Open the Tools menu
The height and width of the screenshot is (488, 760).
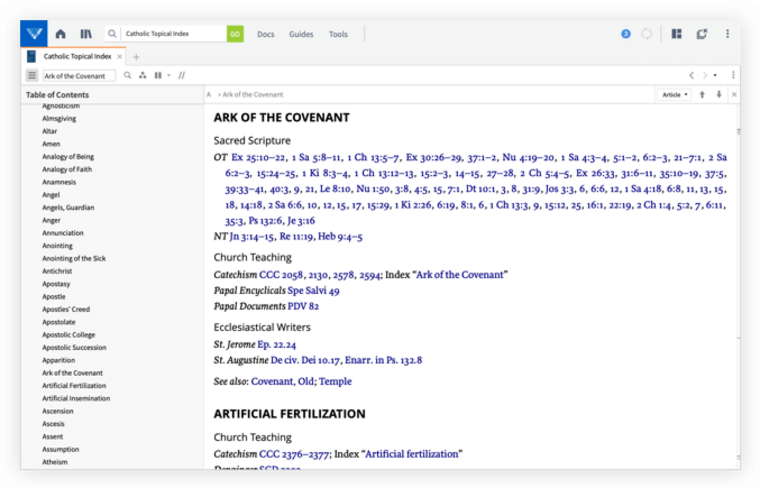pyautogui.click(x=338, y=34)
